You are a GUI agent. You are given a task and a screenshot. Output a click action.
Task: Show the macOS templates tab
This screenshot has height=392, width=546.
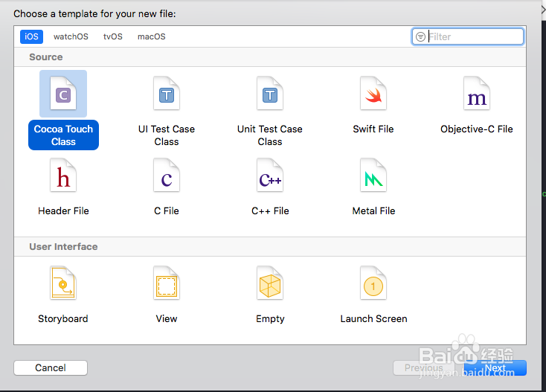(152, 36)
